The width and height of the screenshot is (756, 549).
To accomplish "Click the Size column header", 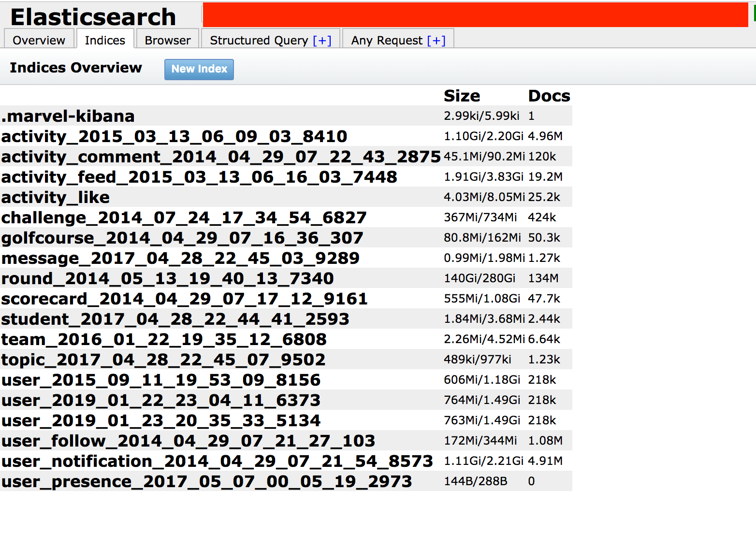I will [x=462, y=96].
